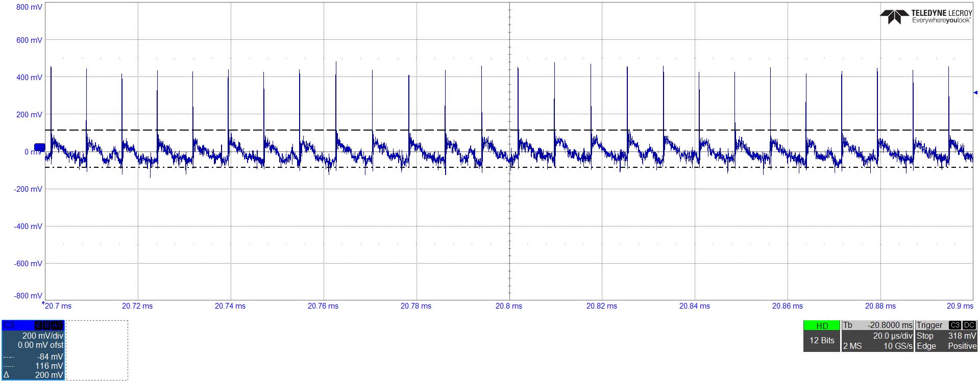
Task: Click the 0.00 mV offset readout
Action: 40,345
